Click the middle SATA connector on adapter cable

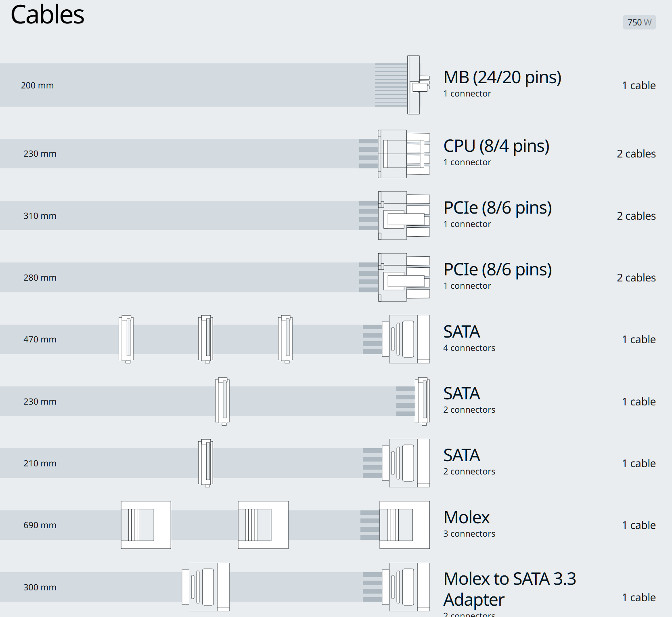pyautogui.click(x=206, y=587)
